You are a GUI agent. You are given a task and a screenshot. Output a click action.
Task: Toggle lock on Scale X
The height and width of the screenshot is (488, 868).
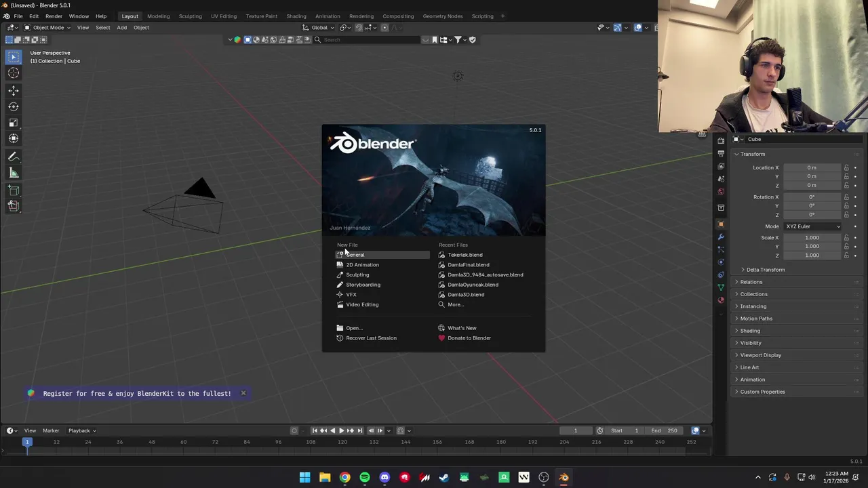[x=846, y=238]
